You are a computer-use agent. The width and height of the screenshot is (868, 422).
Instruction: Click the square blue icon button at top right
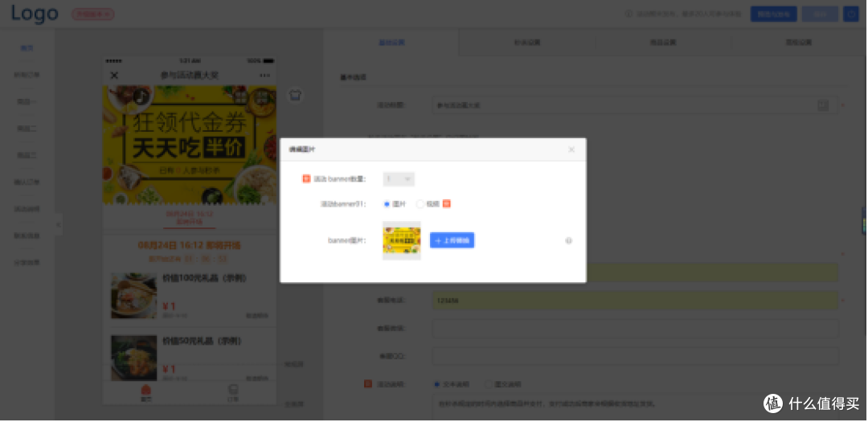pyautogui.click(x=851, y=14)
